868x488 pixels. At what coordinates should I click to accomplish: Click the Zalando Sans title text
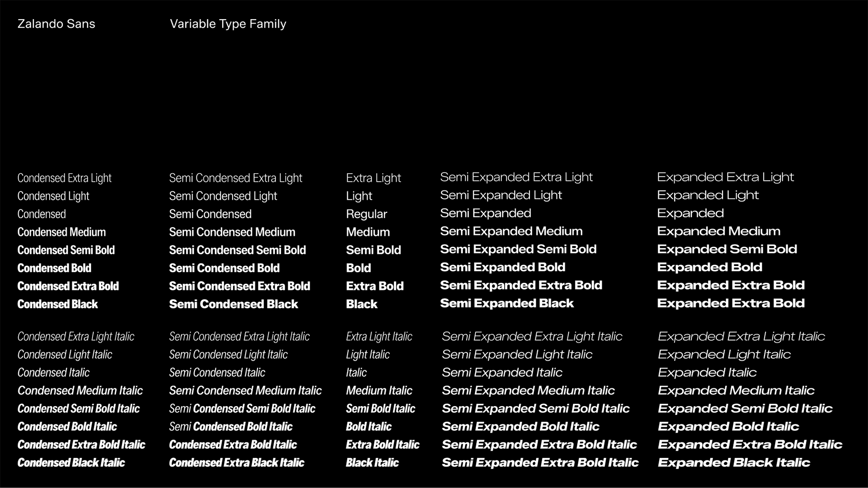(56, 24)
